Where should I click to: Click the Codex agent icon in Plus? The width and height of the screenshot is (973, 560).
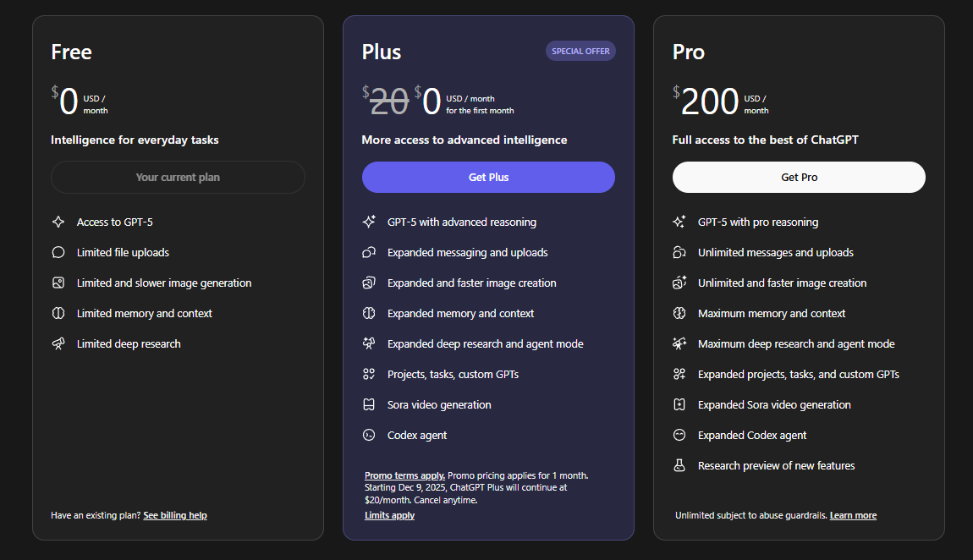(369, 436)
